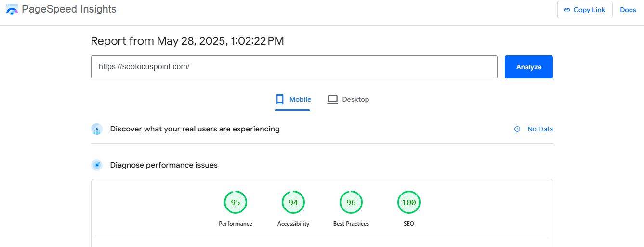Click the Performance label under the gauge
Viewport: 644px width, 247px height.
tap(236, 224)
